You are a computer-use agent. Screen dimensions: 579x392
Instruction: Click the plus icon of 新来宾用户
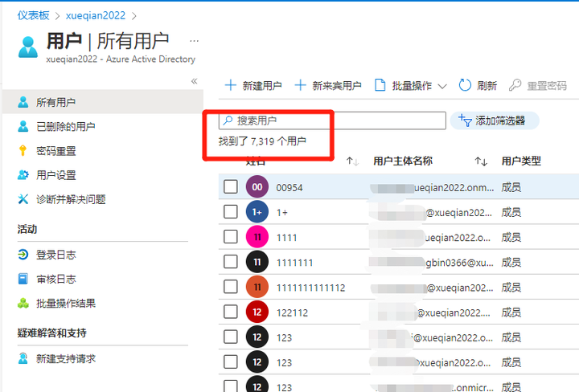pos(300,85)
